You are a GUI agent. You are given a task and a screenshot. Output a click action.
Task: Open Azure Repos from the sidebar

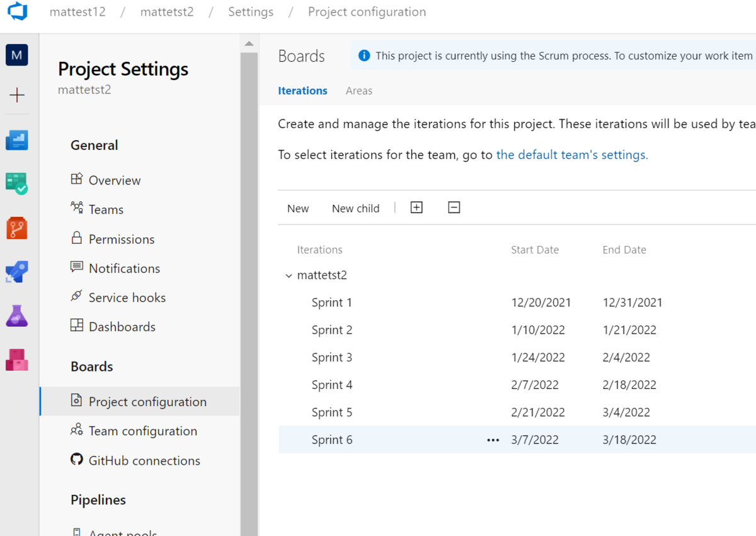[17, 228]
